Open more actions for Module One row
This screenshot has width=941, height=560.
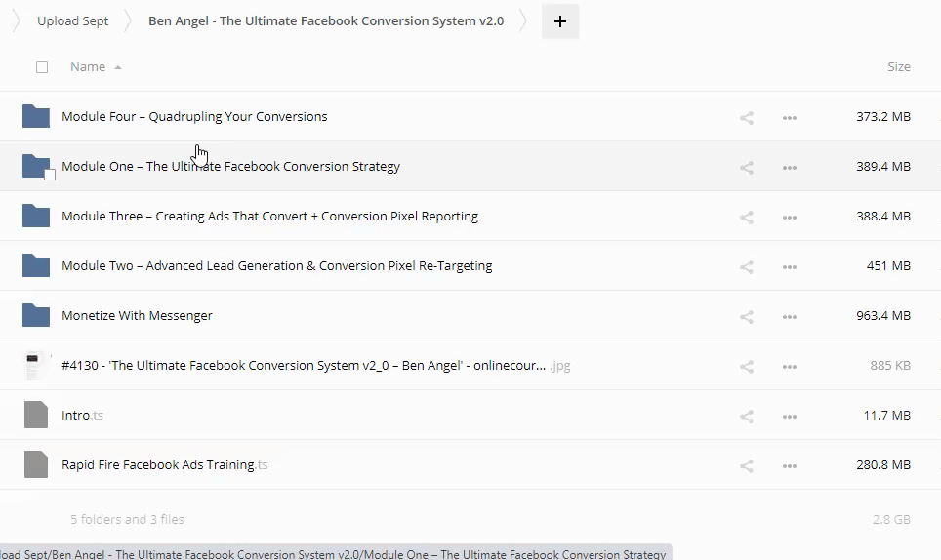(790, 168)
